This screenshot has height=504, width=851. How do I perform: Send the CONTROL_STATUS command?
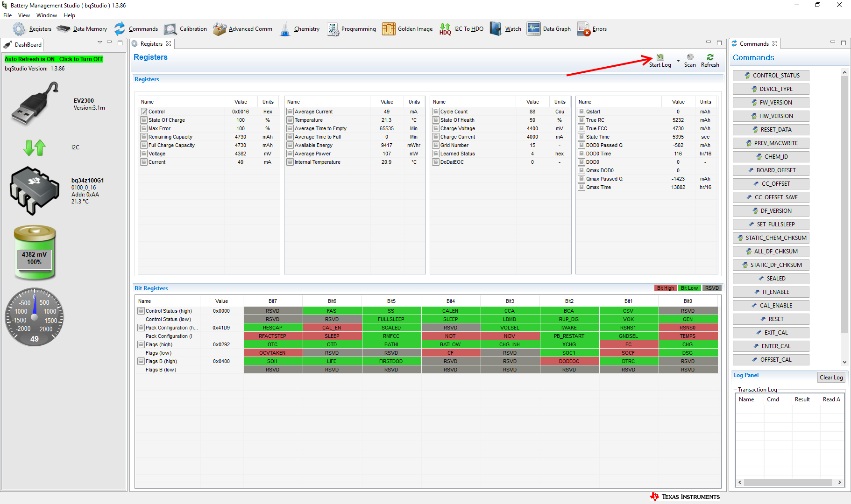[771, 76]
